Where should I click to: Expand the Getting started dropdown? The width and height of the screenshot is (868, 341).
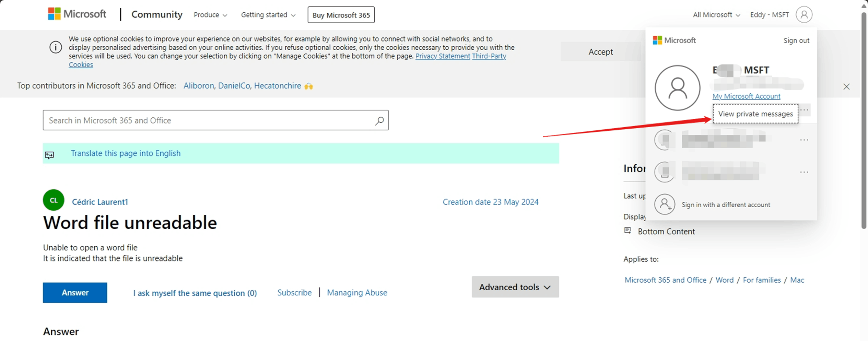point(268,15)
